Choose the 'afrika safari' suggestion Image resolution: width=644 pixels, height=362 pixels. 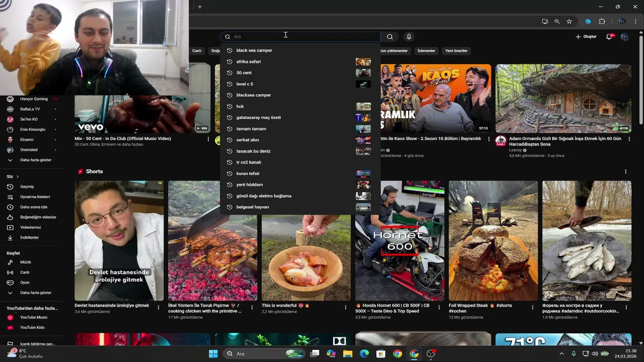click(300, 61)
